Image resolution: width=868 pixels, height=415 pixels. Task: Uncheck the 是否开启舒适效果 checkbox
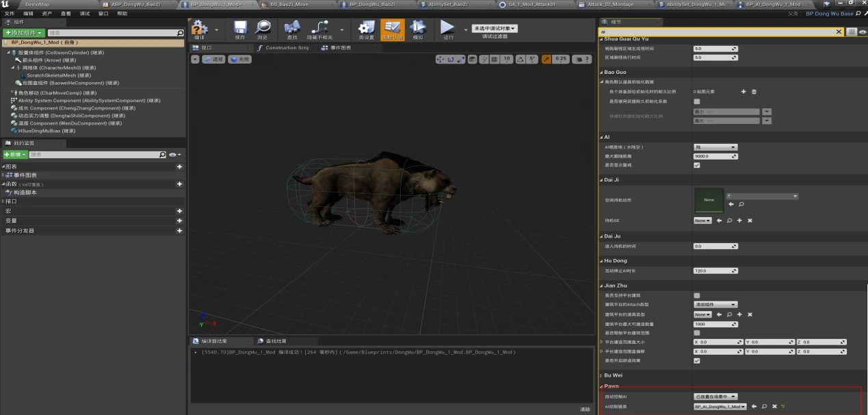tap(697, 360)
